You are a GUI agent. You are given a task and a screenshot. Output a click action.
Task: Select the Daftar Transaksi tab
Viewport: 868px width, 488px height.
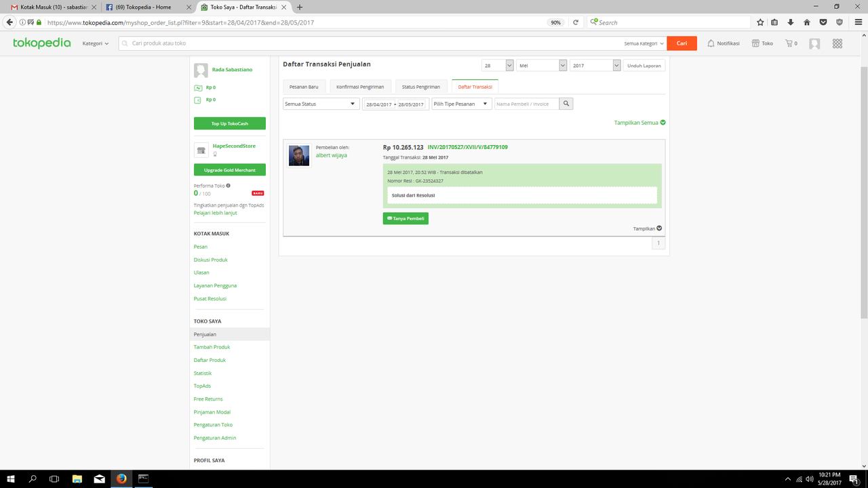pos(475,86)
